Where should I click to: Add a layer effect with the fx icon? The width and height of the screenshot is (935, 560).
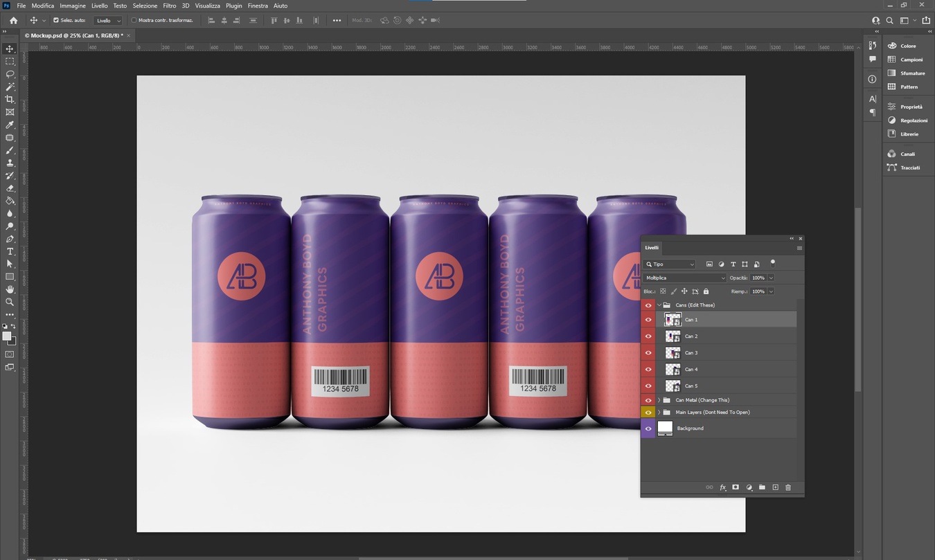pos(722,487)
